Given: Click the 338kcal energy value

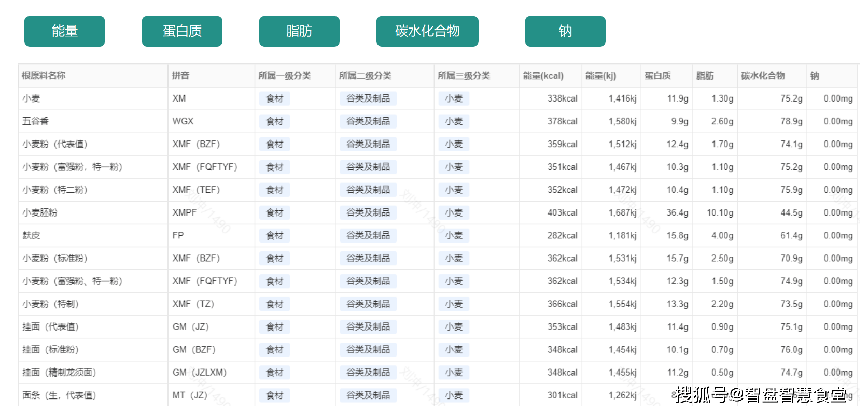Looking at the screenshot, I should (562, 98).
